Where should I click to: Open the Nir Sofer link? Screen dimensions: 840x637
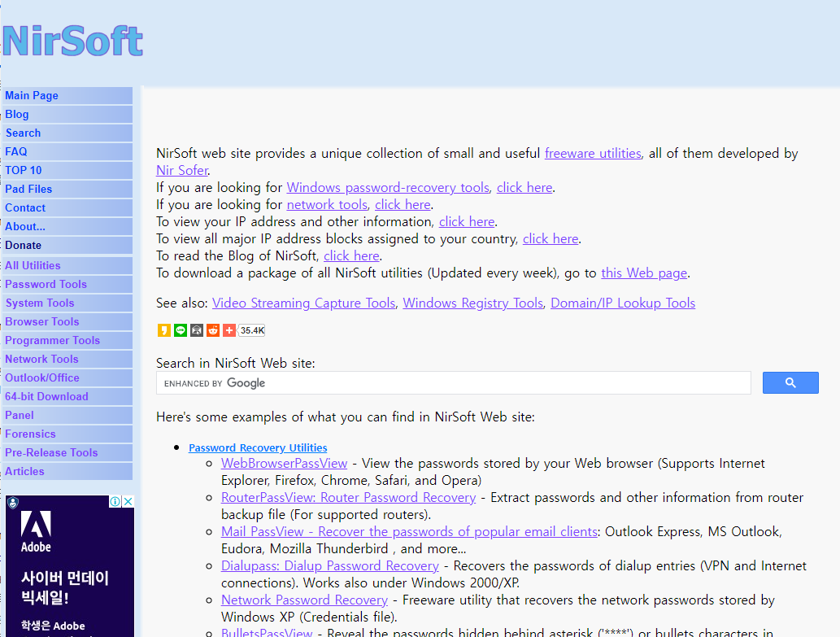coord(182,170)
